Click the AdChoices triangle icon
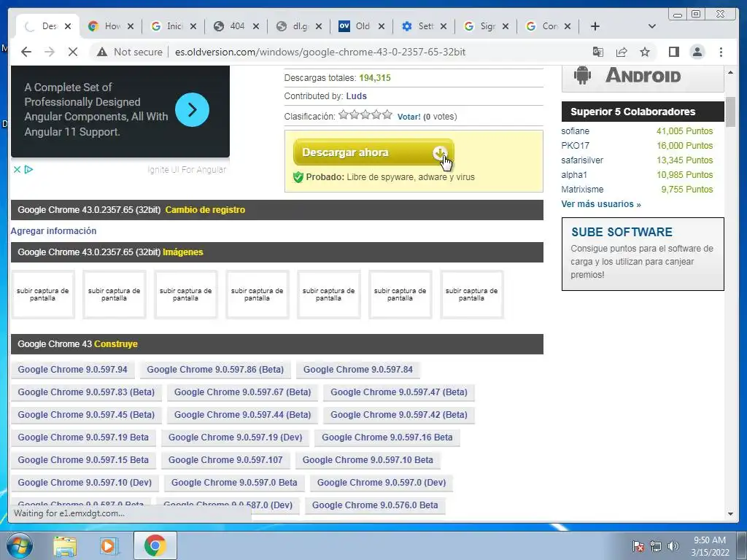Viewport: 747px width, 560px height. pos(28,169)
